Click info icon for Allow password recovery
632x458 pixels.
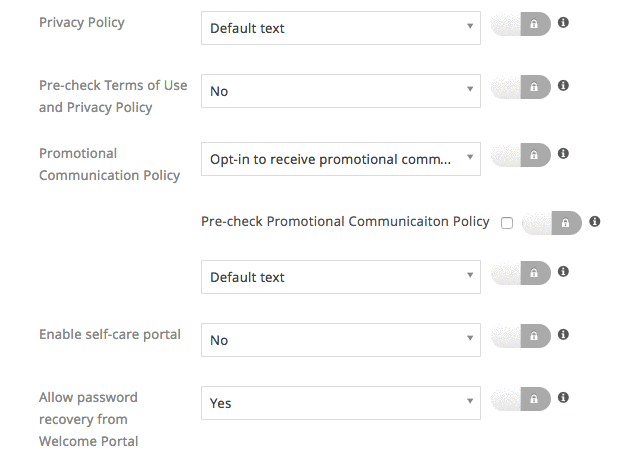563,398
